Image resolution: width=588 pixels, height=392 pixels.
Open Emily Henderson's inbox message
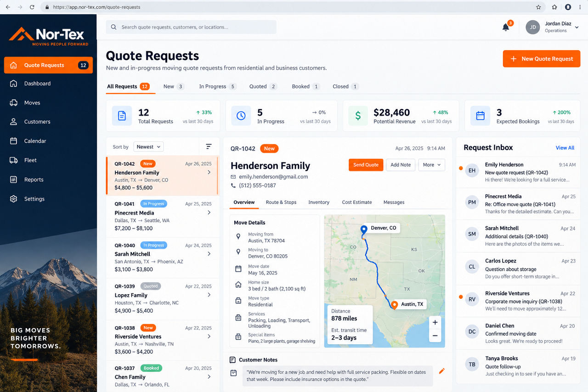(x=518, y=172)
